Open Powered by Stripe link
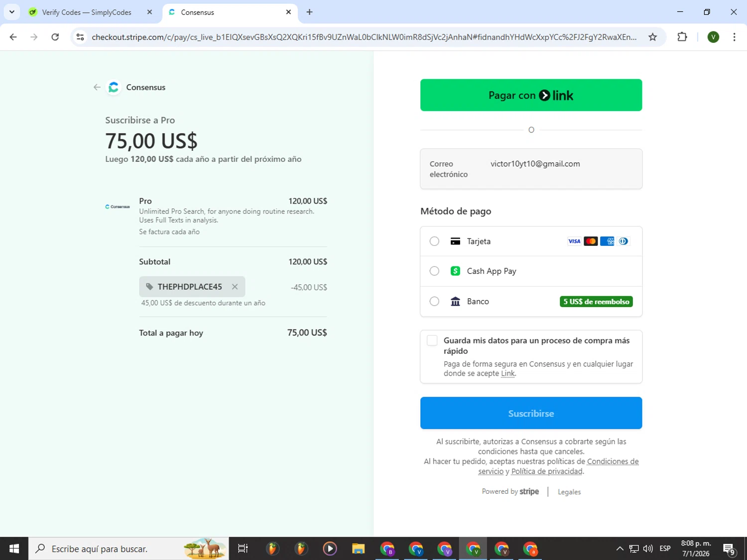This screenshot has height=560, width=747. [510, 491]
